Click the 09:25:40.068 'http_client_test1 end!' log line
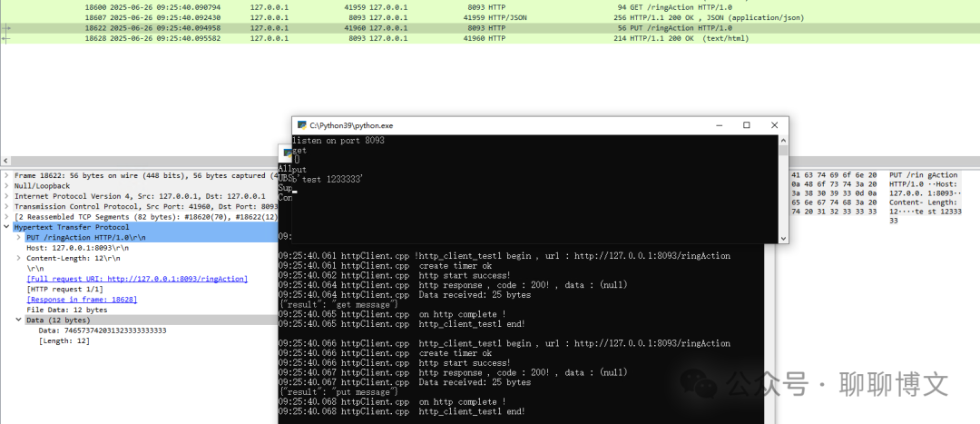 [402, 411]
